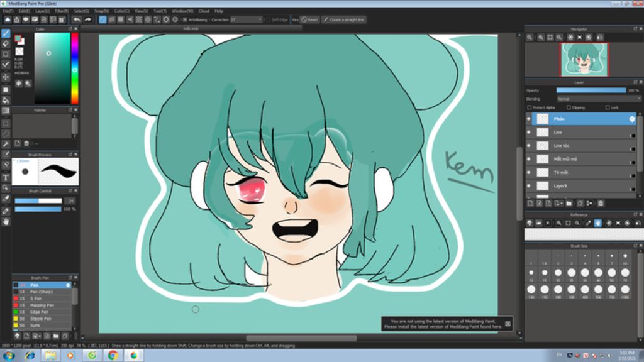Viewport: 644px width, 362px height.
Task: Open the View menu
Action: coord(142,11)
